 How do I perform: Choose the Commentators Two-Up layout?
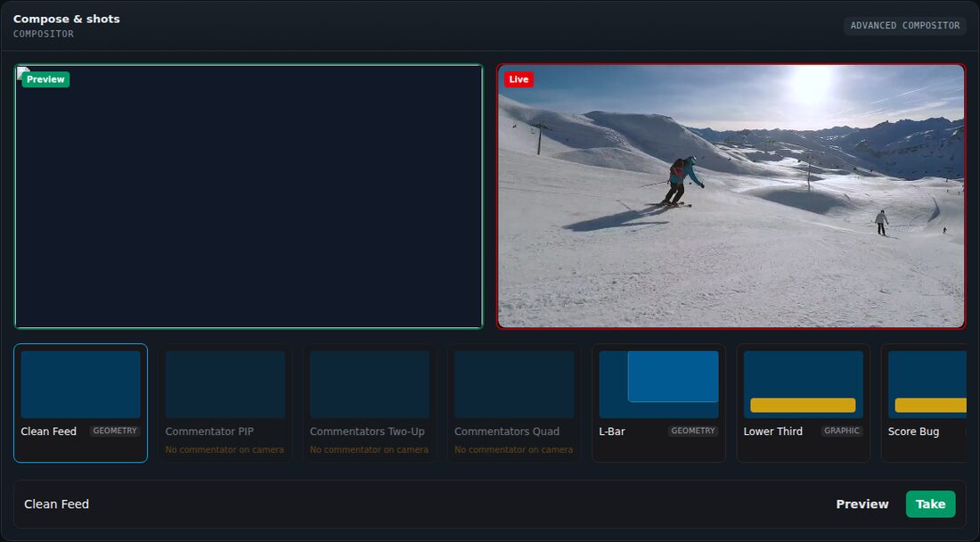pos(370,403)
